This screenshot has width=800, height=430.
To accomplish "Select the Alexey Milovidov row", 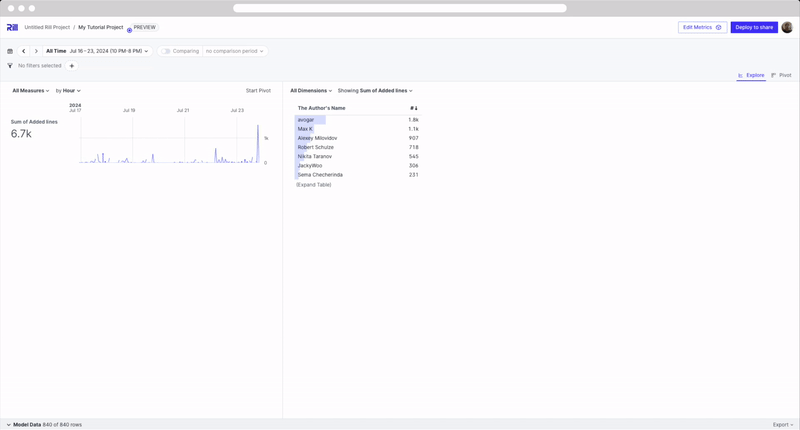I will pos(358,138).
